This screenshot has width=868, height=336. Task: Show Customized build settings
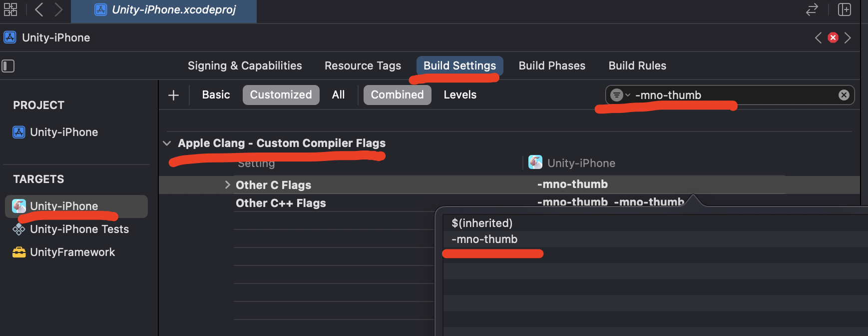(x=281, y=94)
